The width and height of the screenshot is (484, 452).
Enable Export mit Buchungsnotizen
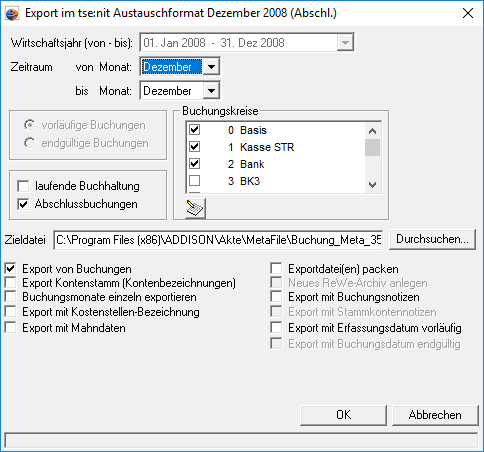click(276, 297)
